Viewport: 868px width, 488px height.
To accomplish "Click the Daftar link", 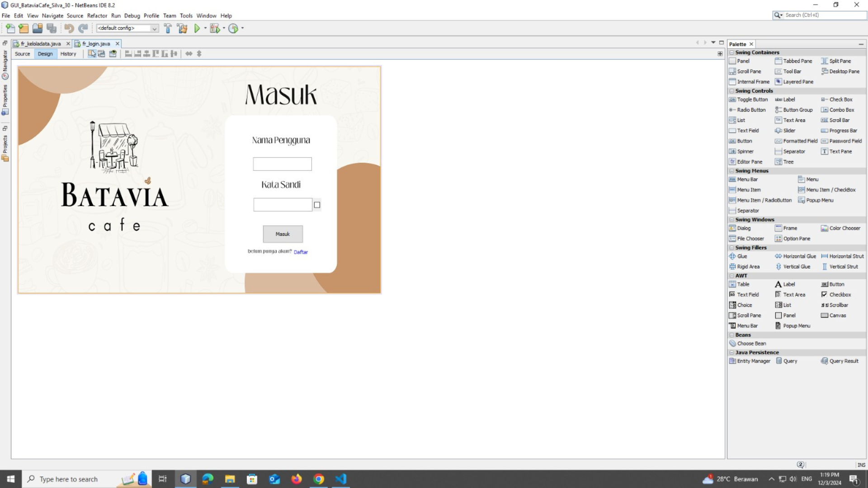I will click(301, 252).
